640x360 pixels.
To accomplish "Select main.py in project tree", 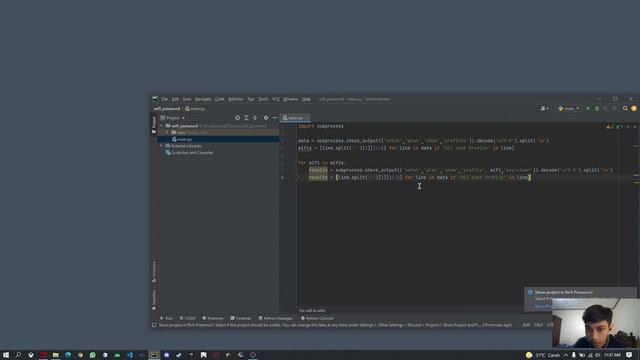I will [184, 140].
